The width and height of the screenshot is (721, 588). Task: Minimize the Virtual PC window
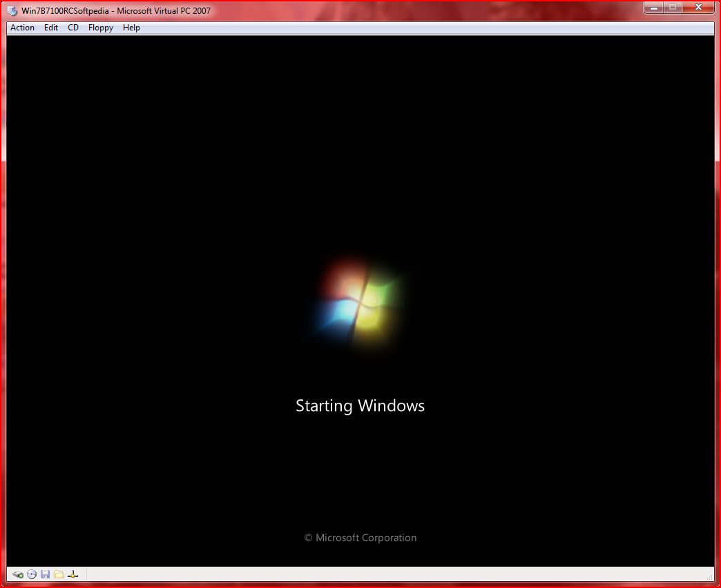(654, 8)
